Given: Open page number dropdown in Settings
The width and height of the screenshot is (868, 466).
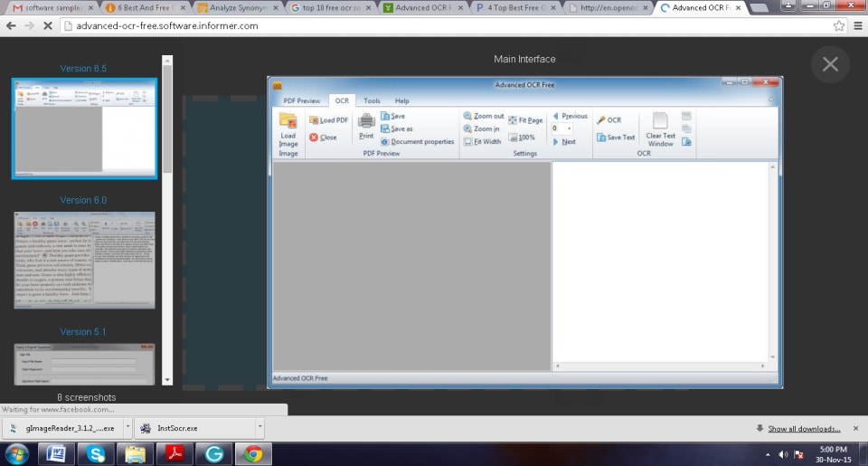Looking at the screenshot, I should [x=569, y=128].
